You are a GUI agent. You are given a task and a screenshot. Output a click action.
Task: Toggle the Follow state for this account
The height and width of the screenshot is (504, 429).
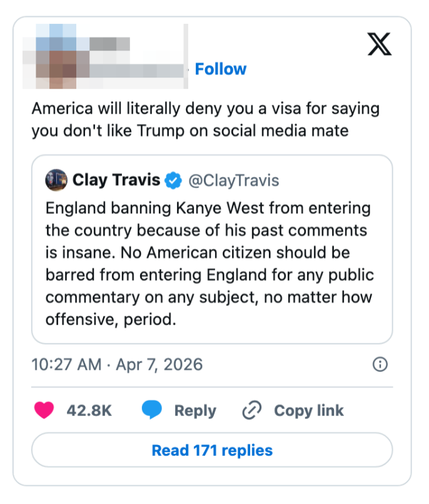point(221,69)
